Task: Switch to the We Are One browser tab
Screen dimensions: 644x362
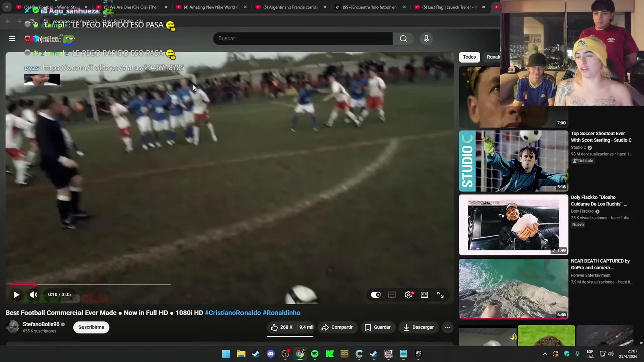Action: pos(131,7)
